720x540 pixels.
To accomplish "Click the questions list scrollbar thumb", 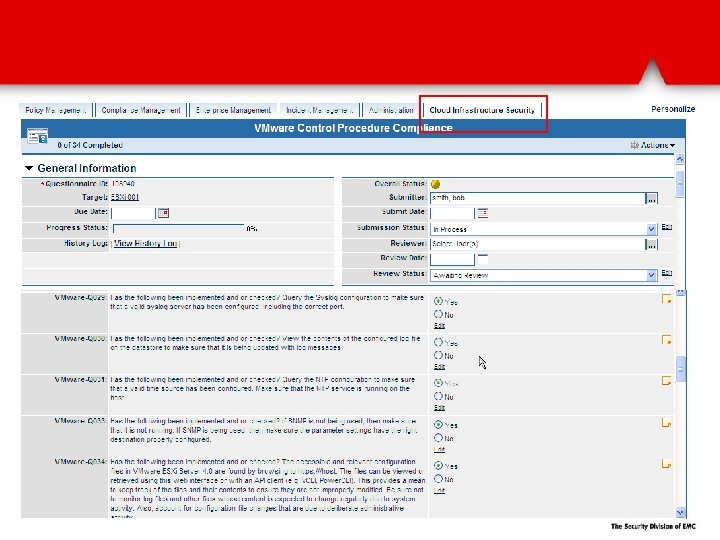I will (x=681, y=369).
